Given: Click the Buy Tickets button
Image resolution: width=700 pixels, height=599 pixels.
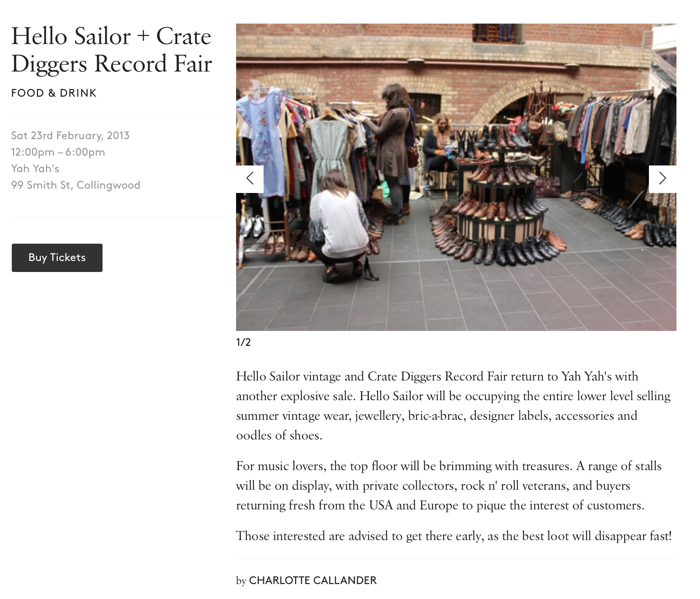Looking at the screenshot, I should [57, 257].
